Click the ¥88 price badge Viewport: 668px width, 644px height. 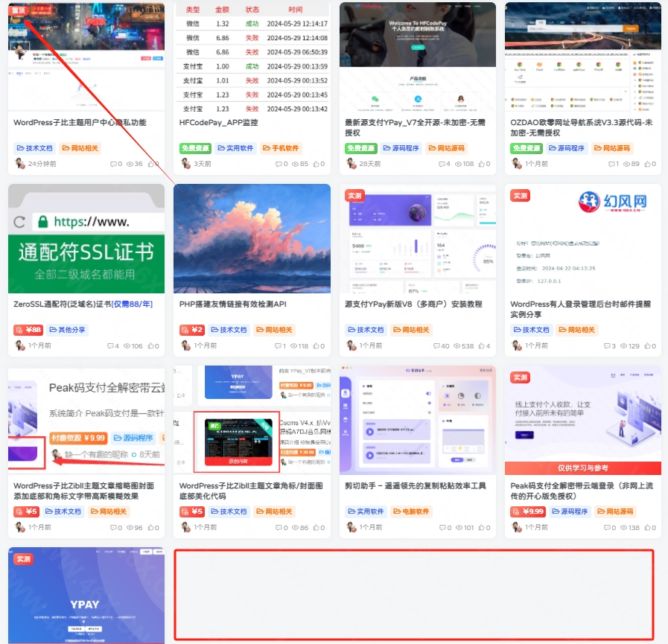[x=28, y=330]
